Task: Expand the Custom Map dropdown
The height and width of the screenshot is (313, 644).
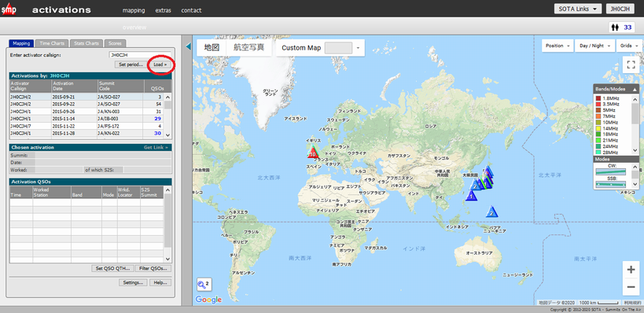Action: (358, 48)
